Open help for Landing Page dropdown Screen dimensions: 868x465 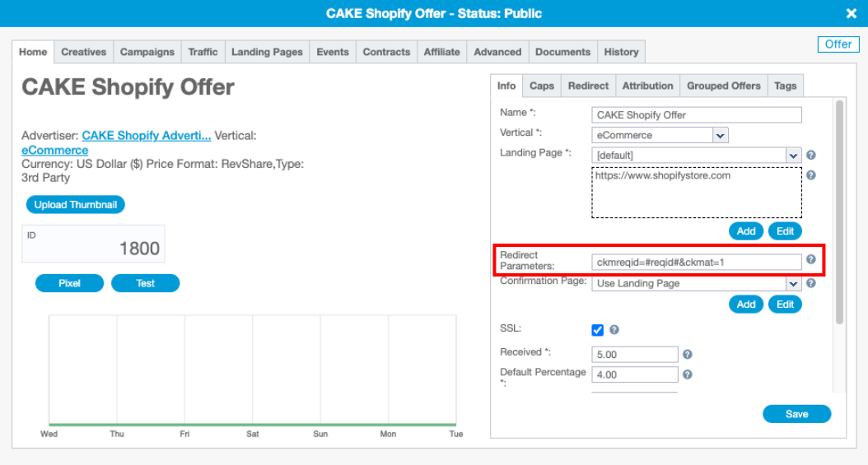pos(811,156)
